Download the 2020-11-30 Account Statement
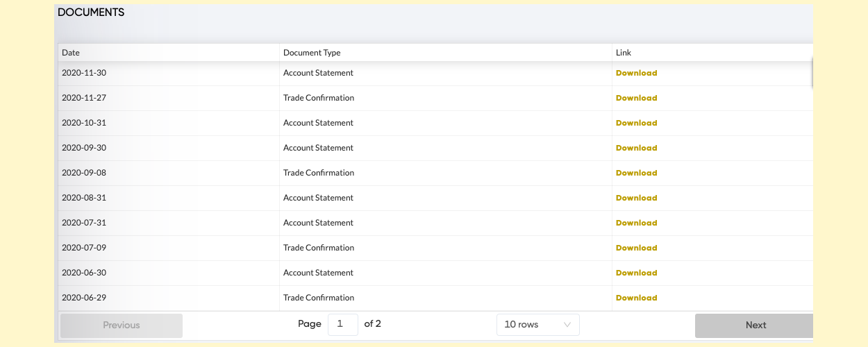 (636, 73)
